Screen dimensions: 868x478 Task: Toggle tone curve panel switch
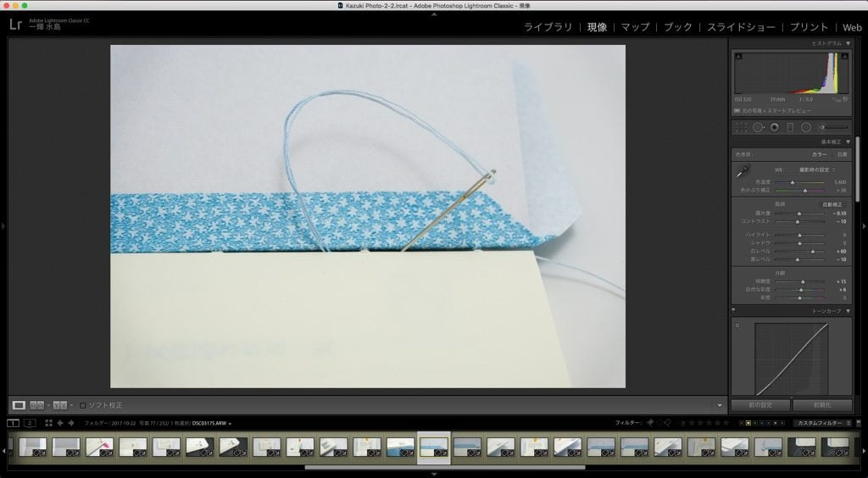pyautogui.click(x=733, y=312)
